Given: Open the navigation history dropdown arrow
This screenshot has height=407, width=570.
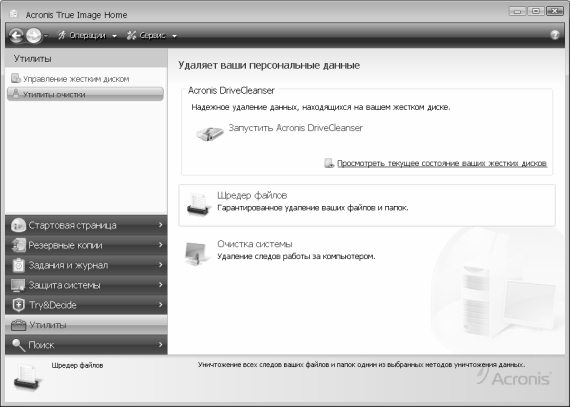Looking at the screenshot, I should pyautogui.click(x=46, y=36).
